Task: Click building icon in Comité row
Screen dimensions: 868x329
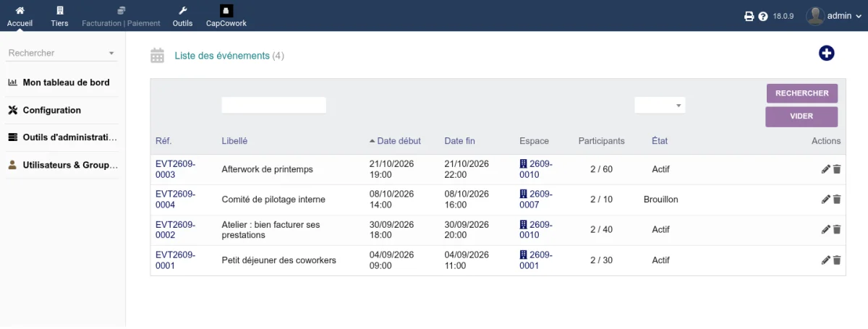Action: (x=524, y=195)
